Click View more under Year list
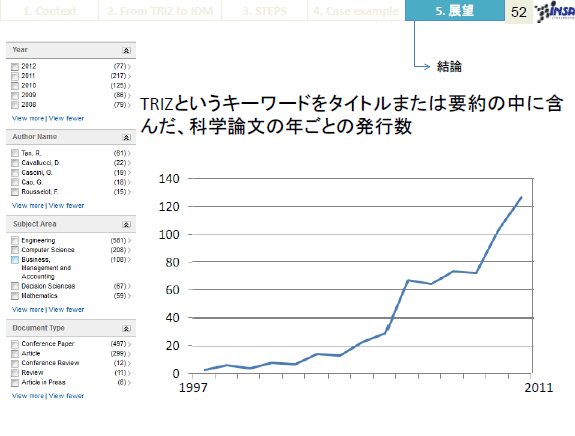This screenshot has height=436, width=575. click(x=28, y=118)
